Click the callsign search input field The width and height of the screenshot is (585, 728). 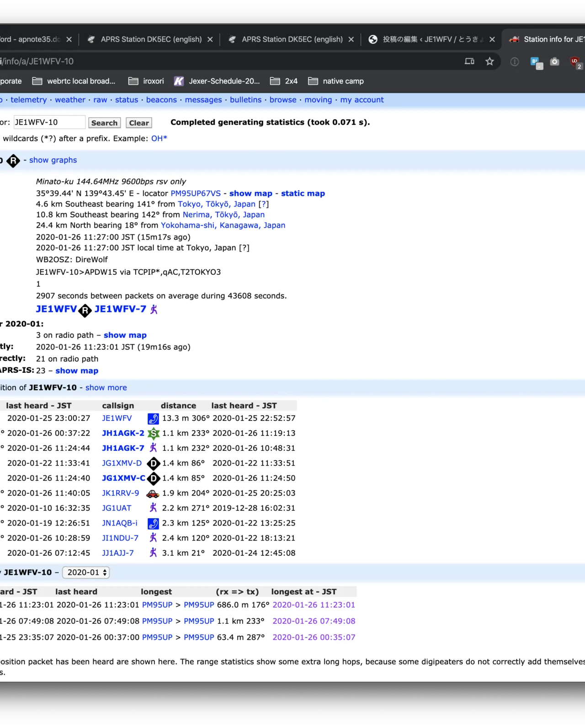tap(49, 122)
